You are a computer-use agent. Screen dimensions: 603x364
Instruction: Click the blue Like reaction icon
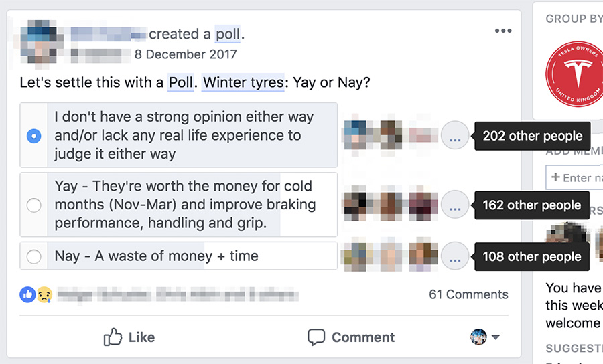tap(27, 294)
